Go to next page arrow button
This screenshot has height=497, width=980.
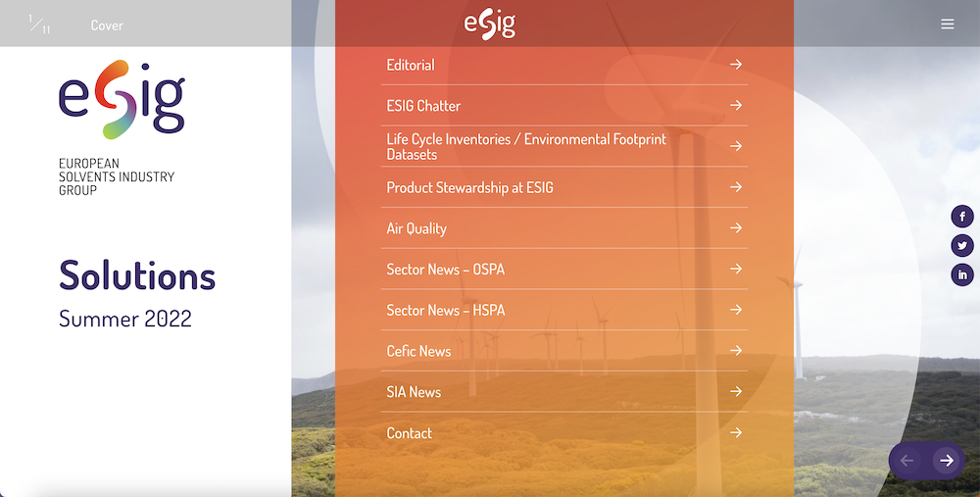pyautogui.click(x=947, y=461)
